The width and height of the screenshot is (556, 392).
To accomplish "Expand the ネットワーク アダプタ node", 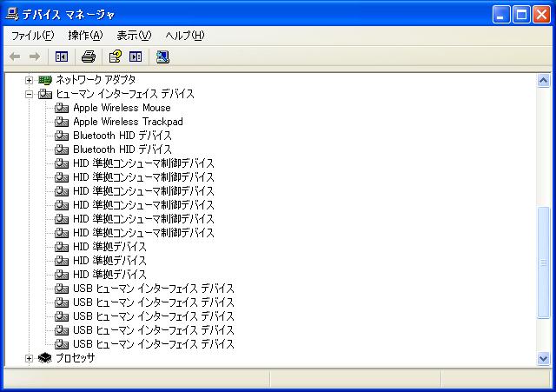I will tap(29, 80).
